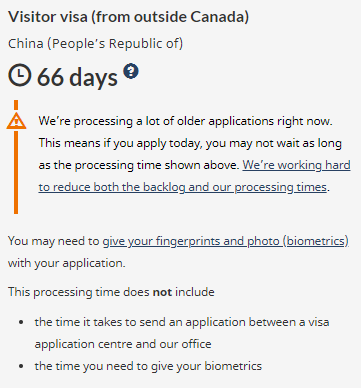Click the 66 days processing time figure
Image resolution: width=361 pixels, height=388 pixels.
(x=77, y=77)
